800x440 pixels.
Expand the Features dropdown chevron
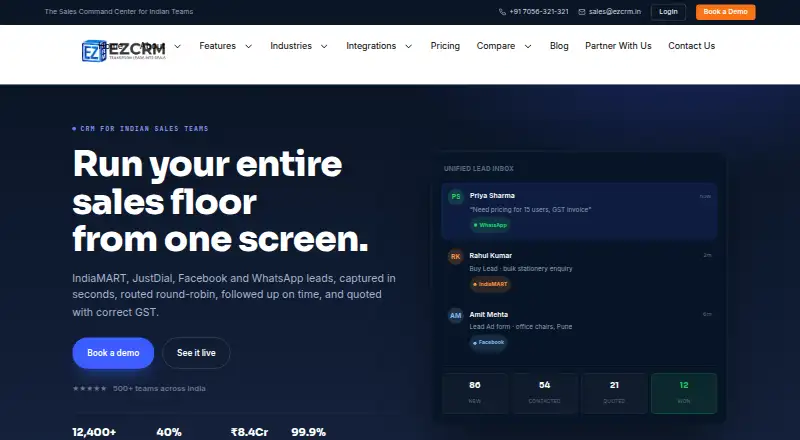pos(248,46)
